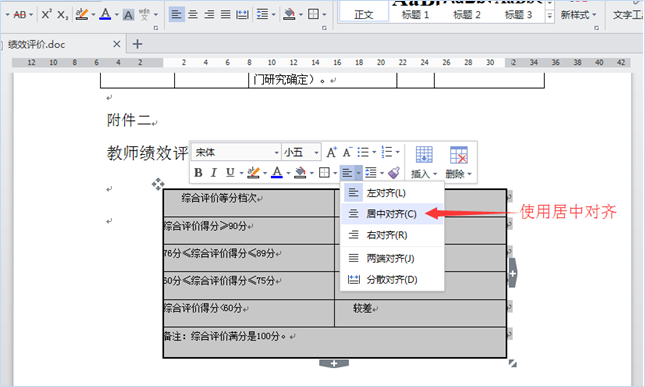Viewport: 645px width, 387px height.
Task: Click the subscript X₂ icon
Action: (63, 15)
